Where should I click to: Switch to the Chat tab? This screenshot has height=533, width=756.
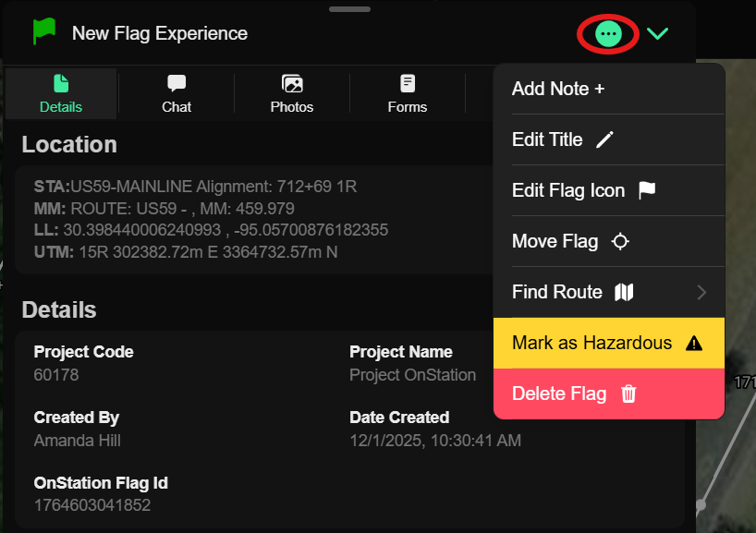[x=177, y=94]
